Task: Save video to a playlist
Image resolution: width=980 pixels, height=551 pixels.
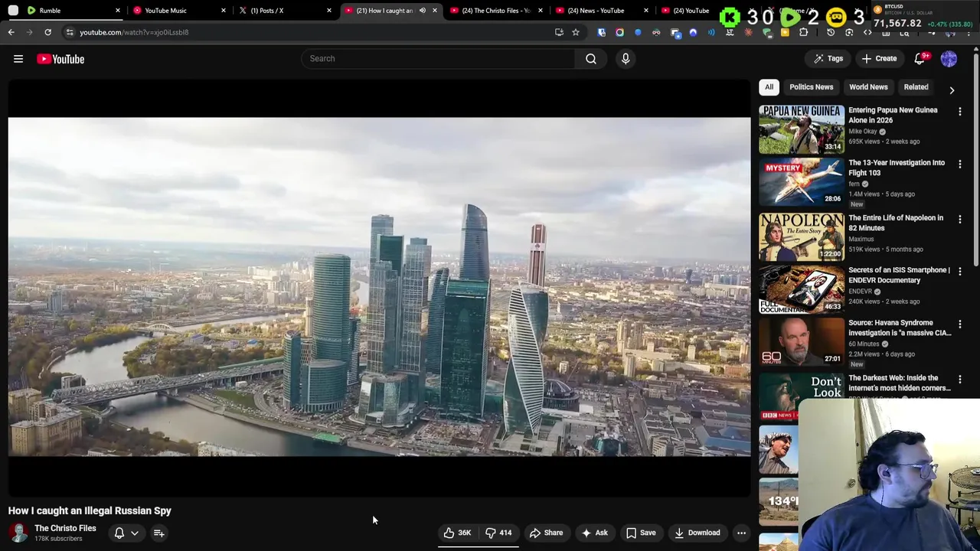Action: 641,533
